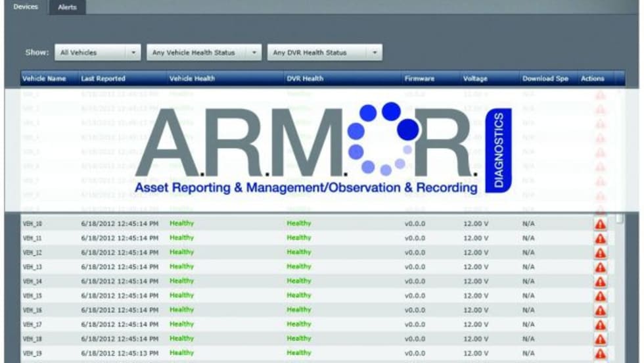
Task: Click the Firmware column header
Action: click(x=419, y=79)
